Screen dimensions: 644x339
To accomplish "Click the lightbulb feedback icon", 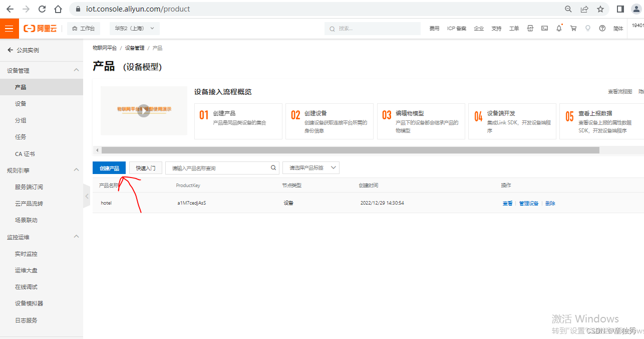I will click(x=587, y=29).
